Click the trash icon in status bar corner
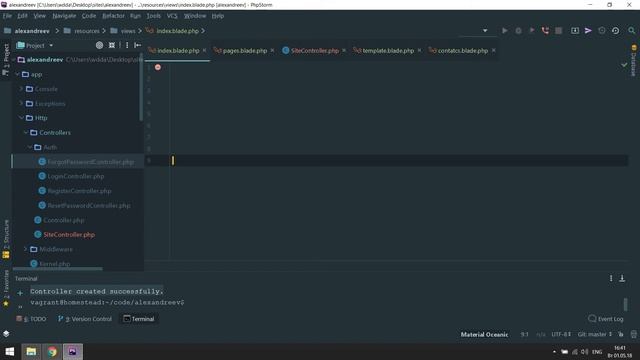This screenshot has height=360, width=640. tap(634, 334)
